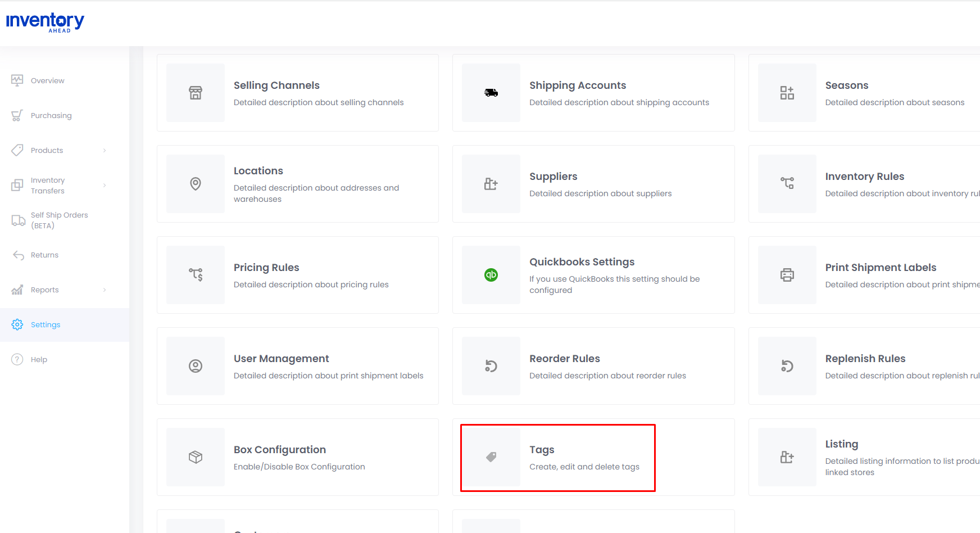Open the Quickbooks Settings title
Image resolution: width=980 pixels, height=533 pixels.
click(x=582, y=262)
